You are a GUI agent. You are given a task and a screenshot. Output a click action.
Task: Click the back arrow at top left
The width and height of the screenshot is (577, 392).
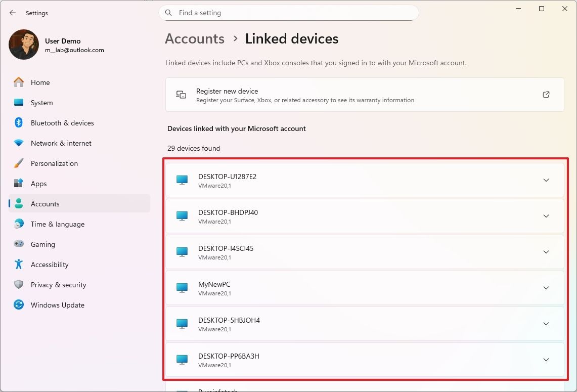click(x=12, y=13)
